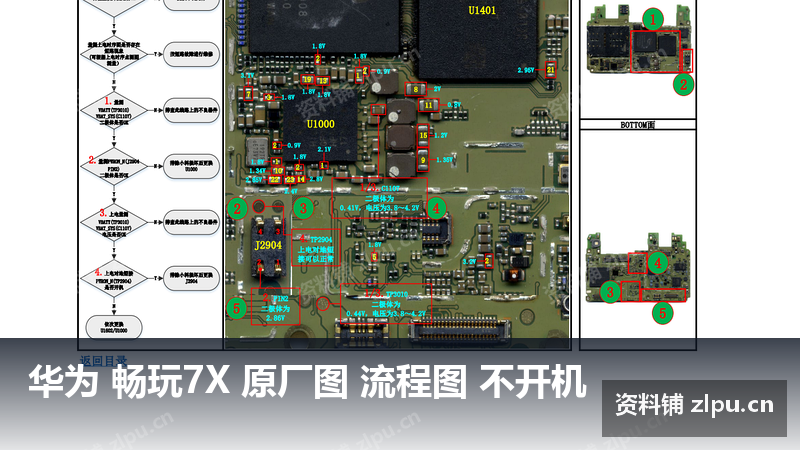The image size is (800, 450).
Task: Click flowchart decision step 4 diamond
Action: tap(114, 279)
